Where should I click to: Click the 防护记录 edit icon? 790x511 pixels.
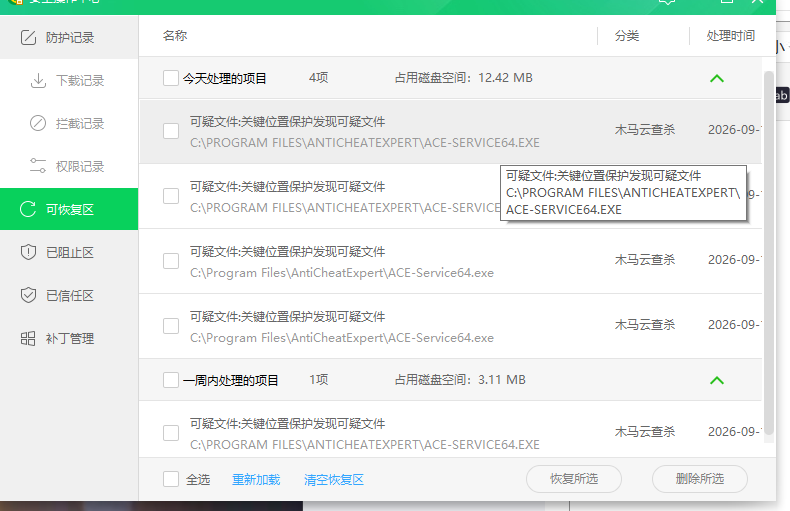pyautogui.click(x=28, y=37)
